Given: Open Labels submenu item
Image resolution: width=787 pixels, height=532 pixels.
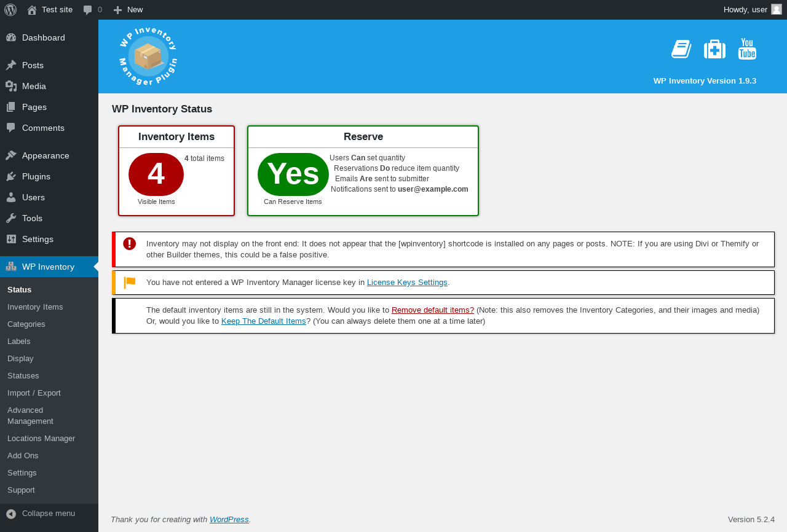Looking at the screenshot, I should coord(19,341).
